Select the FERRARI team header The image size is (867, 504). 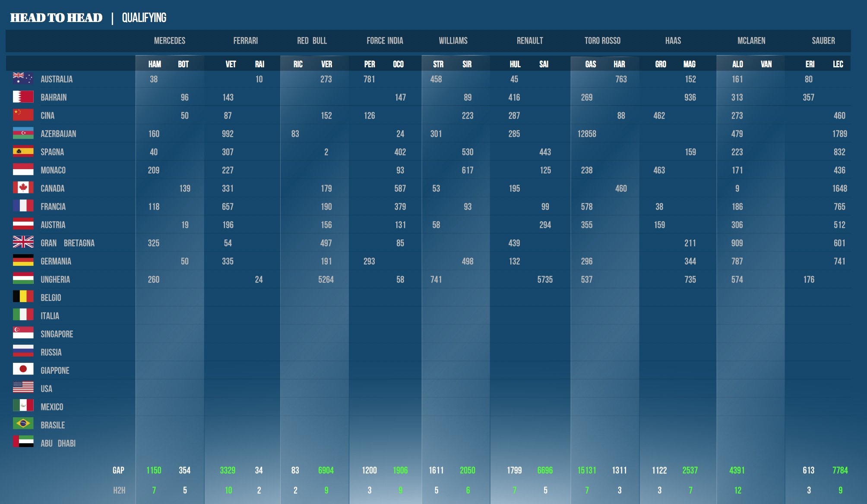246,41
